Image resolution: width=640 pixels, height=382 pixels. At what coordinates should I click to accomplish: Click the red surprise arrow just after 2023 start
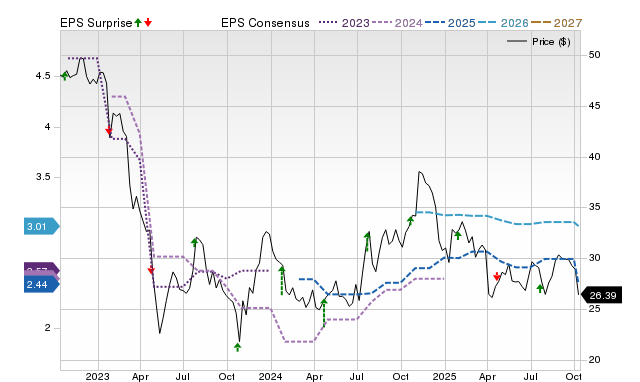109,131
